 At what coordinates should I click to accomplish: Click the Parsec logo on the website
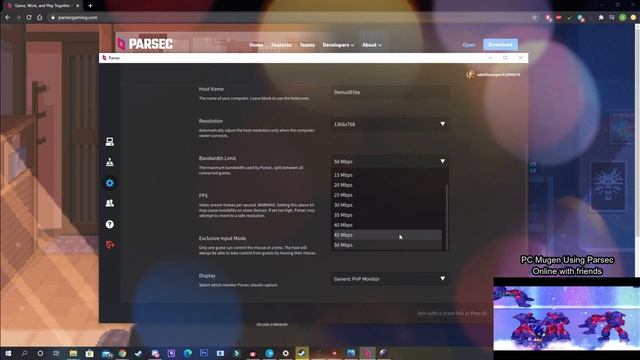pos(145,44)
